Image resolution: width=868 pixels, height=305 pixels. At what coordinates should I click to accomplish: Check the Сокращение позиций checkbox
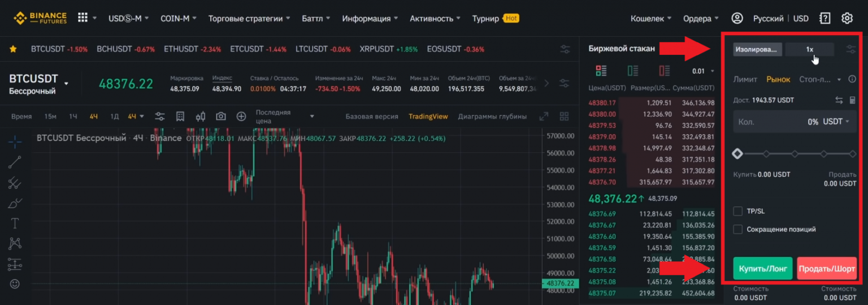(x=737, y=229)
